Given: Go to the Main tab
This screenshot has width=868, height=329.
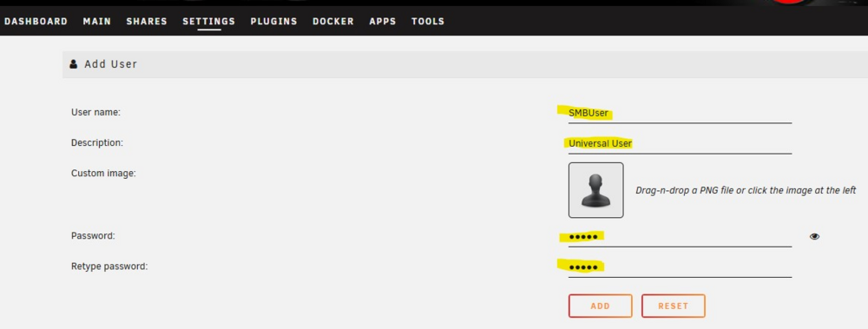Looking at the screenshot, I should (97, 22).
